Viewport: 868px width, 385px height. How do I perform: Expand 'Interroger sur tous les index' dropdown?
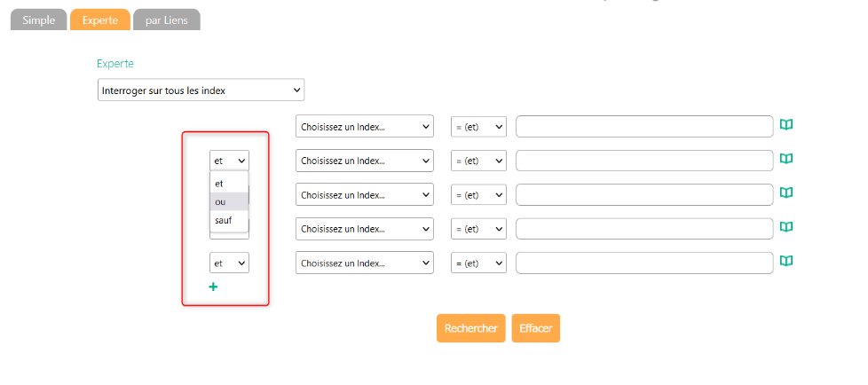coord(201,90)
